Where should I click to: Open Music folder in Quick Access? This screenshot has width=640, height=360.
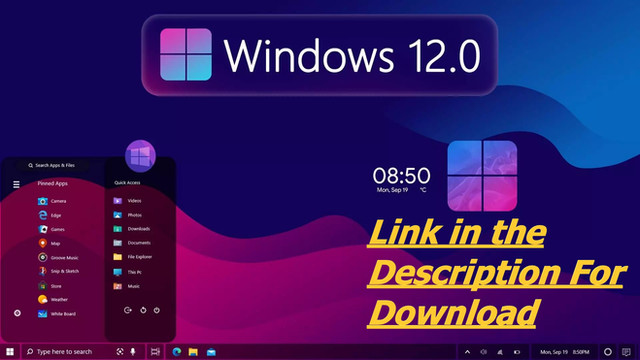coord(127,286)
